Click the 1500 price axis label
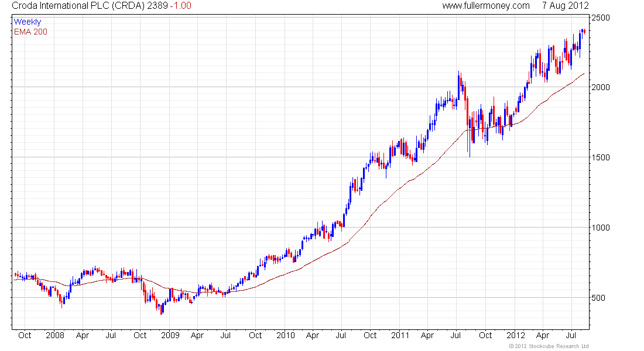Screen dimensions: 644x351 pyautogui.click(x=601, y=157)
